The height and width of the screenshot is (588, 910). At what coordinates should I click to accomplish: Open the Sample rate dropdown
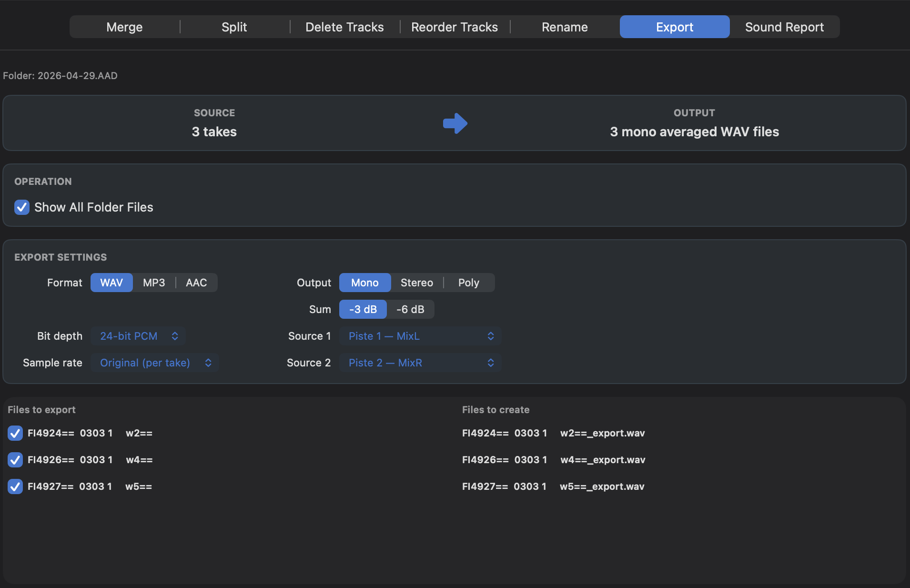pyautogui.click(x=155, y=363)
